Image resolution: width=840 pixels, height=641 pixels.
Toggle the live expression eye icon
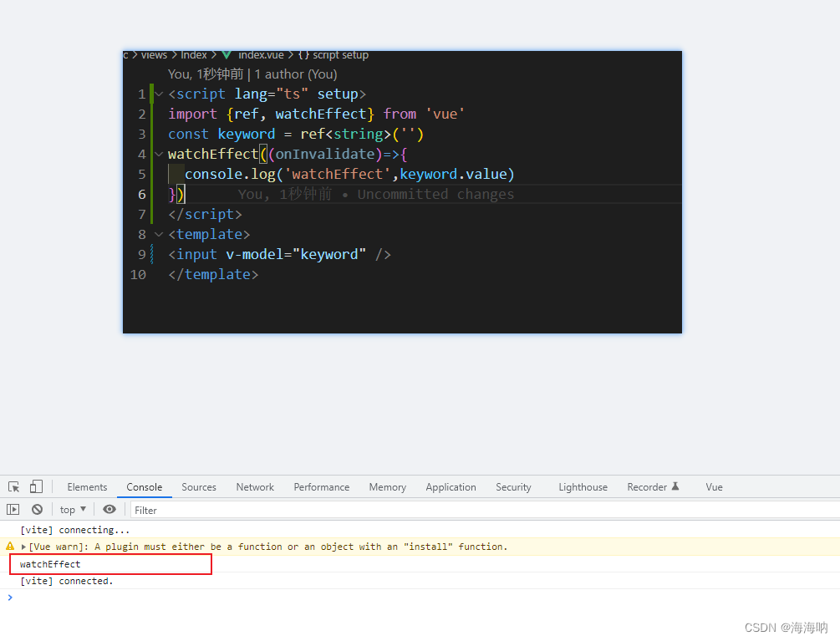tap(109, 509)
